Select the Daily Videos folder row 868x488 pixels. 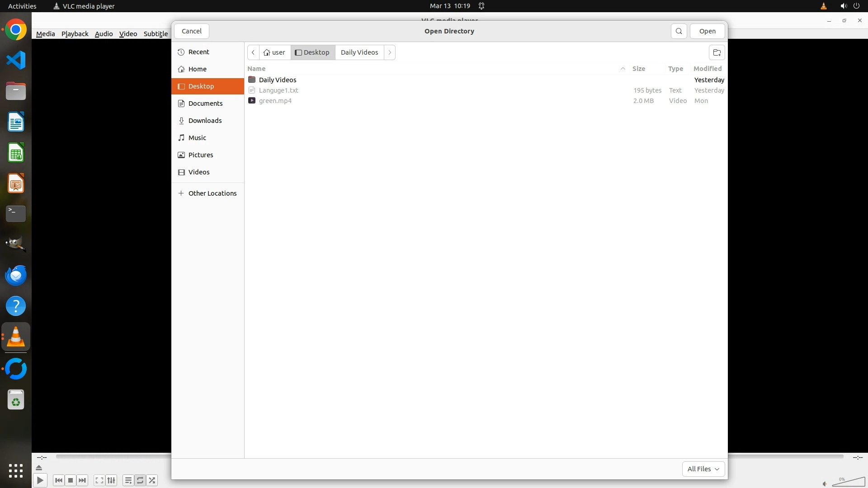coord(278,80)
